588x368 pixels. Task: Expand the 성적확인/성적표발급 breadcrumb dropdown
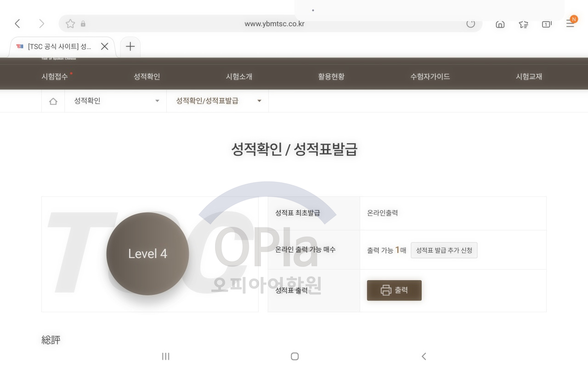tap(218, 101)
